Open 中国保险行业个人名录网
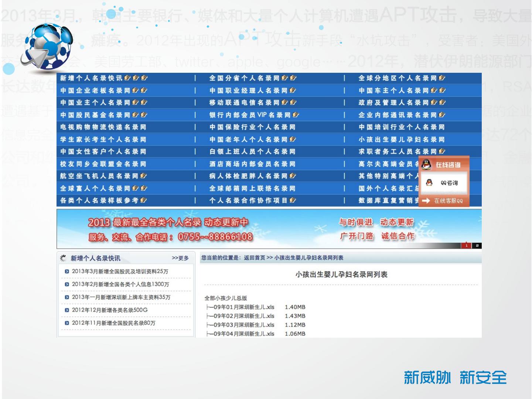The image size is (532, 399). 252,127
